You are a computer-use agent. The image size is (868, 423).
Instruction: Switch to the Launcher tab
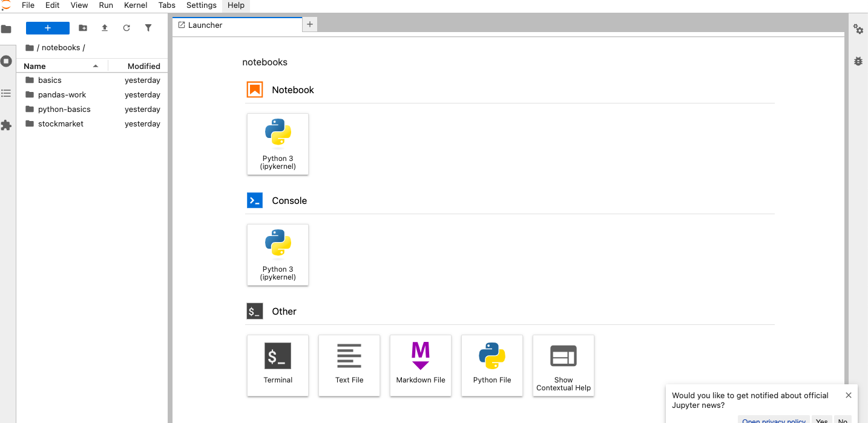(205, 25)
